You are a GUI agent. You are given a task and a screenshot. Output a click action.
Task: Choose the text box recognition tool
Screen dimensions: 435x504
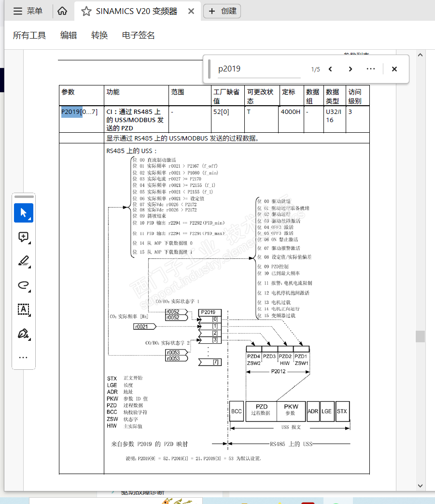coord(24,309)
